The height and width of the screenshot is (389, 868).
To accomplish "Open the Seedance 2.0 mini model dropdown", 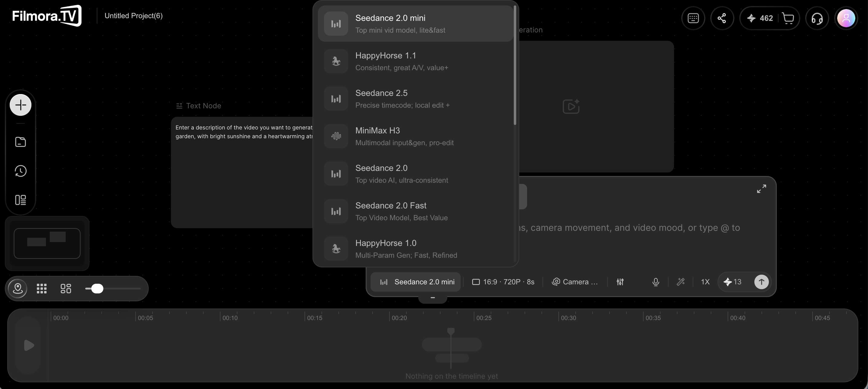I will (416, 282).
